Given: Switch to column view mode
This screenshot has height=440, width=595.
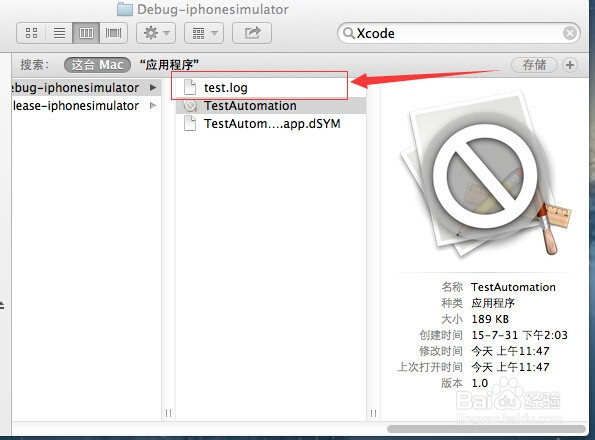Looking at the screenshot, I should point(86,33).
